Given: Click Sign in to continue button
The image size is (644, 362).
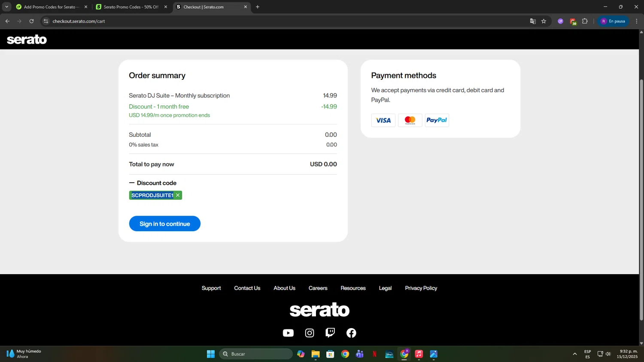Looking at the screenshot, I should click(165, 223).
